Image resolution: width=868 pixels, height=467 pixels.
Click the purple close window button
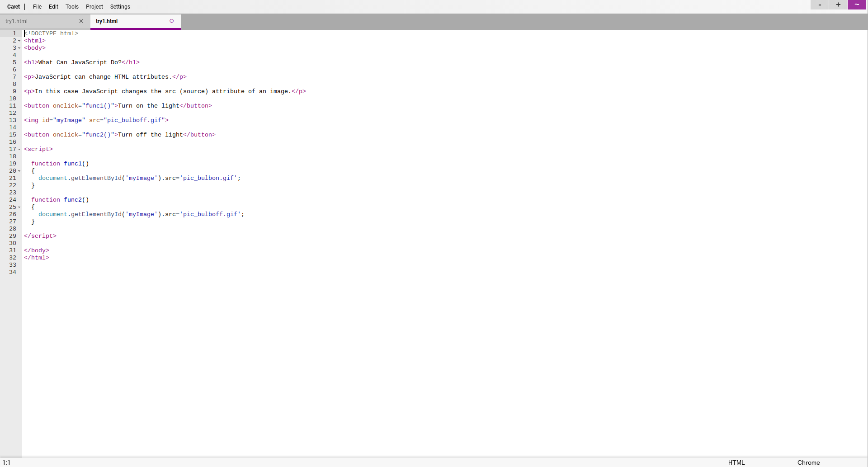point(857,5)
